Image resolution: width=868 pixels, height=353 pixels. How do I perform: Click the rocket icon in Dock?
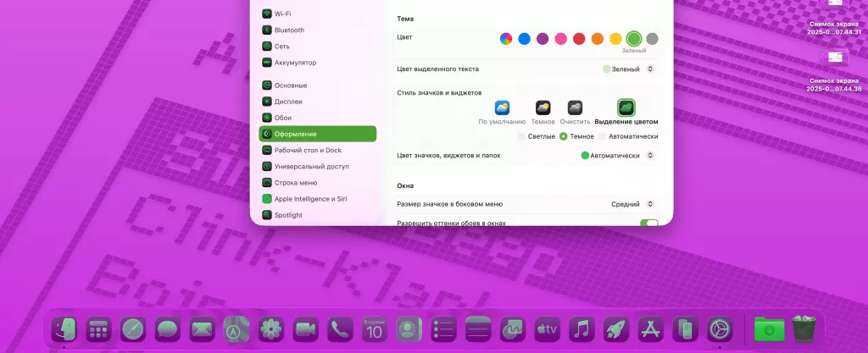pos(616,330)
